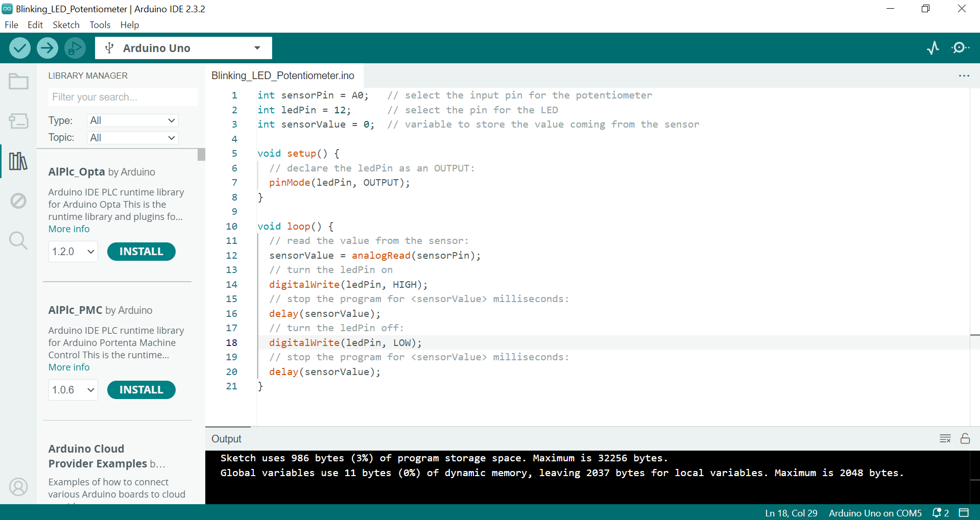Click the library search filter field
Image resolution: width=980 pixels, height=520 pixels.
(x=123, y=97)
